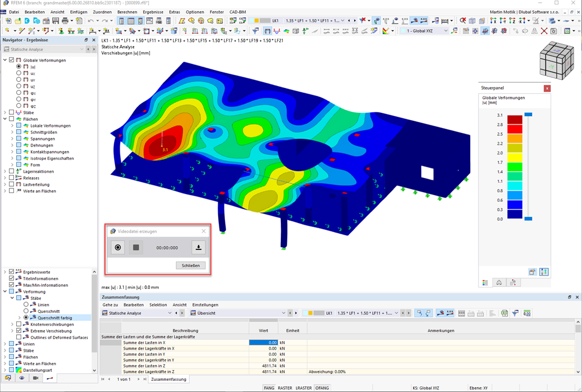This screenshot has width=582, height=392.
Task: Open the eye views tab at navigator bottom
Action: pyautogui.click(x=22, y=378)
